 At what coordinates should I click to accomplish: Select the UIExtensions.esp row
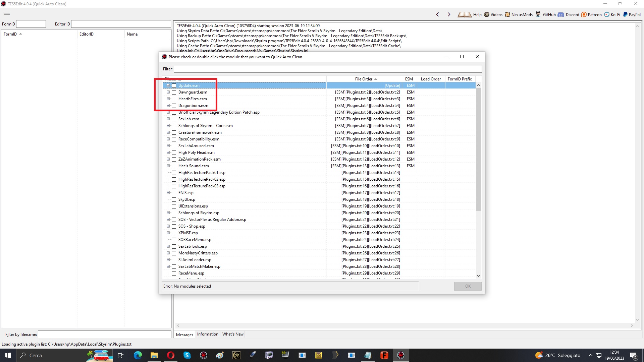[x=319, y=206]
